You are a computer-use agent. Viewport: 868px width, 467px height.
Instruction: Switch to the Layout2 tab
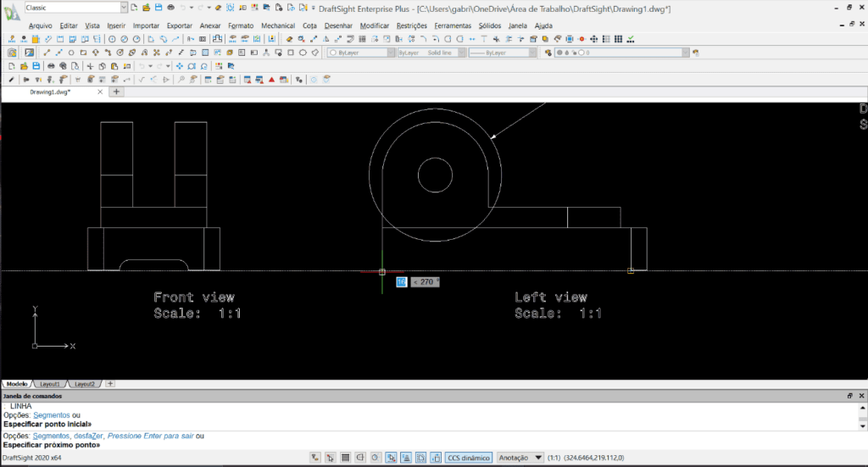[84, 384]
